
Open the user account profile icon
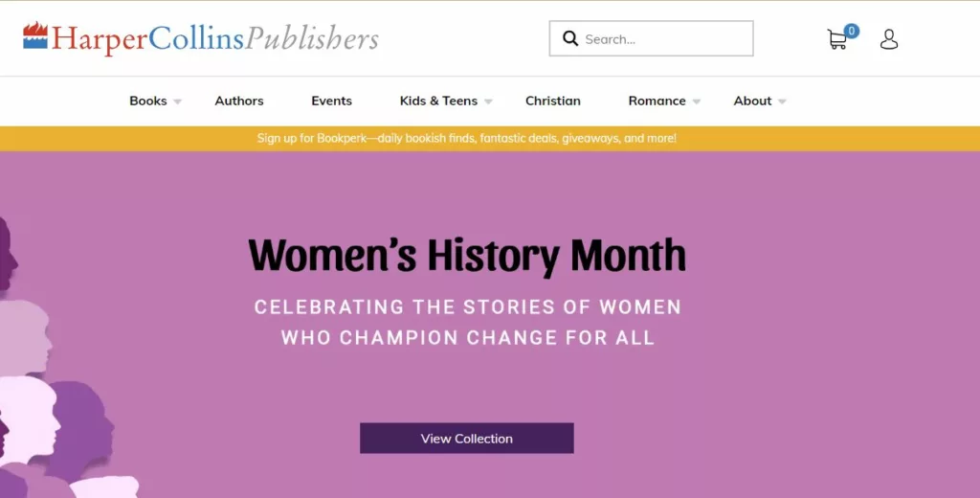pos(889,39)
